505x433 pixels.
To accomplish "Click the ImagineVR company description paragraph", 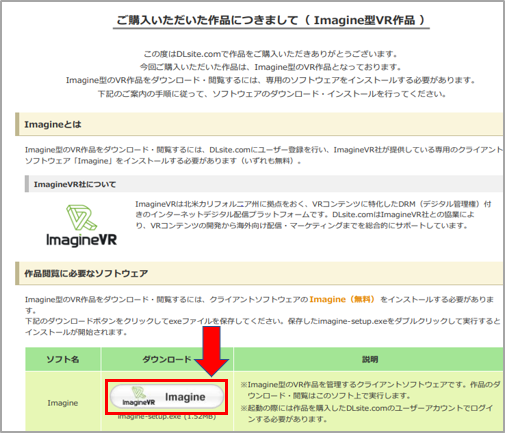I will 313,215.
